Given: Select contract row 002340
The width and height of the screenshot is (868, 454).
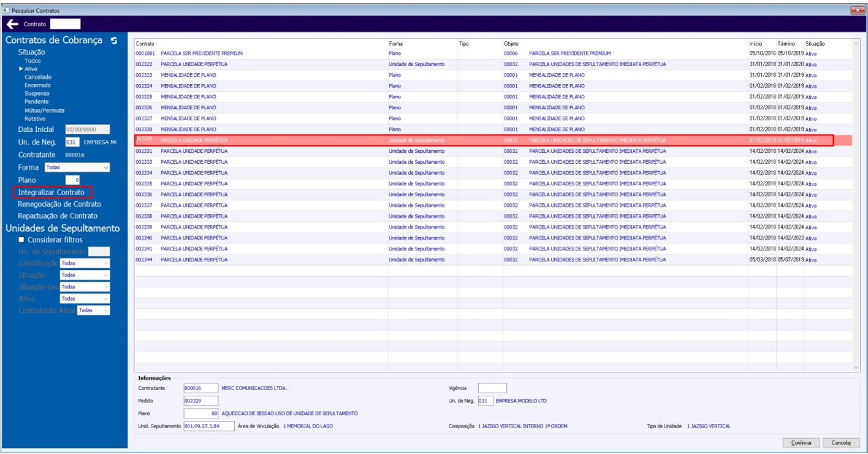Looking at the screenshot, I should (493, 238).
